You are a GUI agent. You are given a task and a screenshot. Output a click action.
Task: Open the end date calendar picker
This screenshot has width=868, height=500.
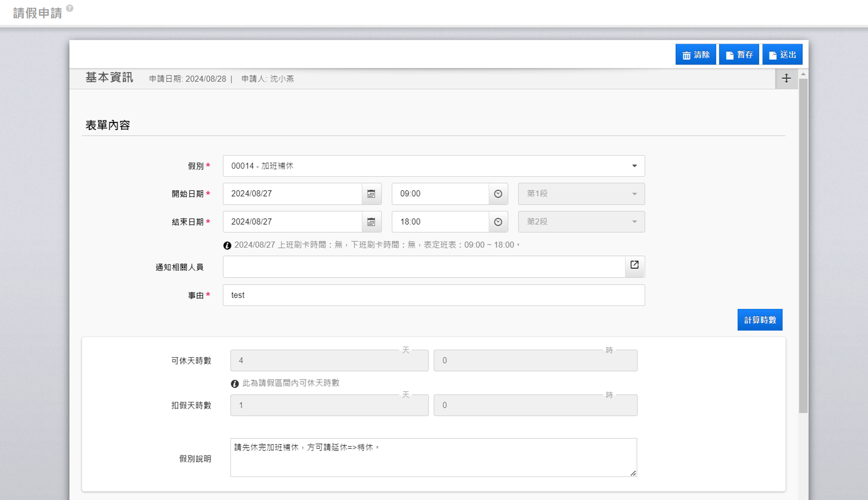[371, 222]
